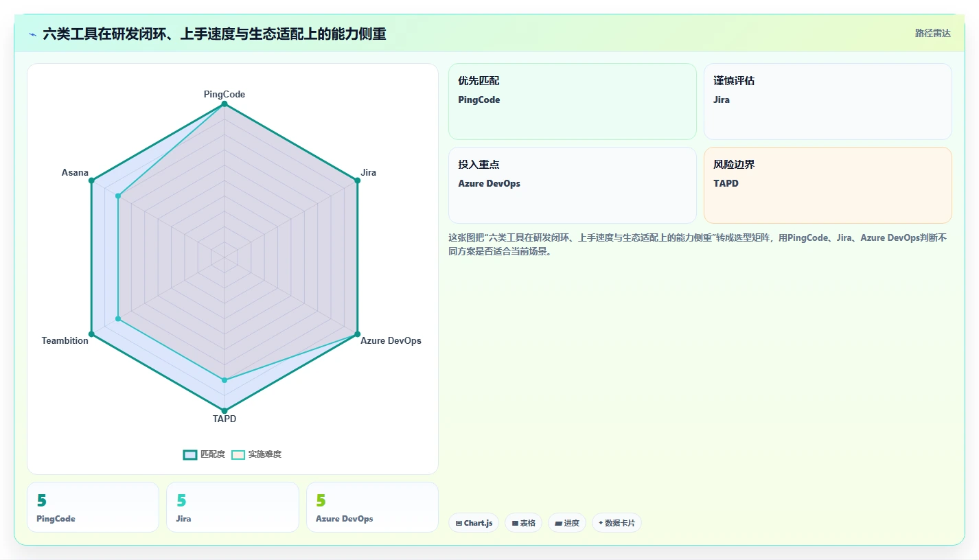Click the 实施难度 data point near Asana

tap(118, 196)
